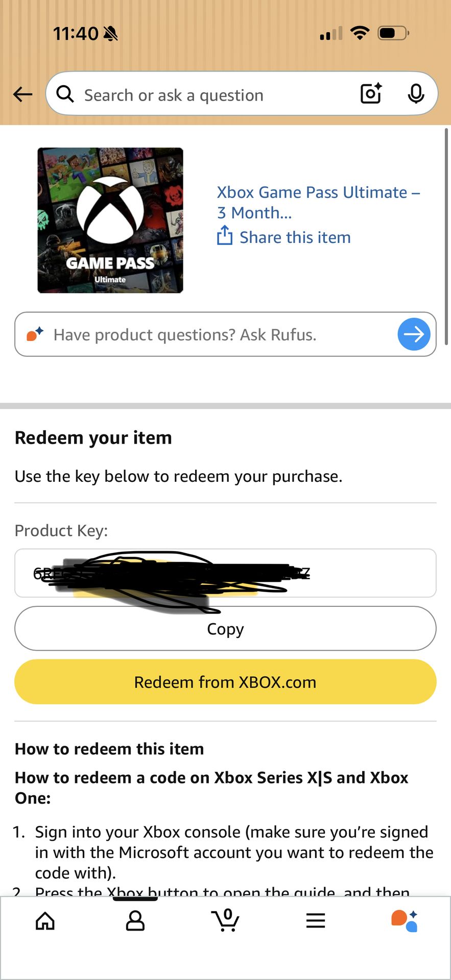Copy the product key
Image resolution: width=451 pixels, height=980 pixels.
(225, 628)
